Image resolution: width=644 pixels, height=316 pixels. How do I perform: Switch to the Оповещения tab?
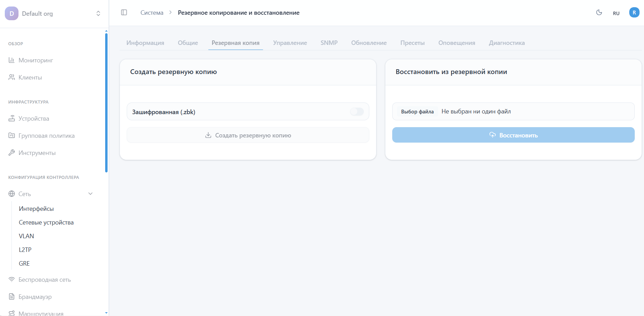click(x=457, y=42)
